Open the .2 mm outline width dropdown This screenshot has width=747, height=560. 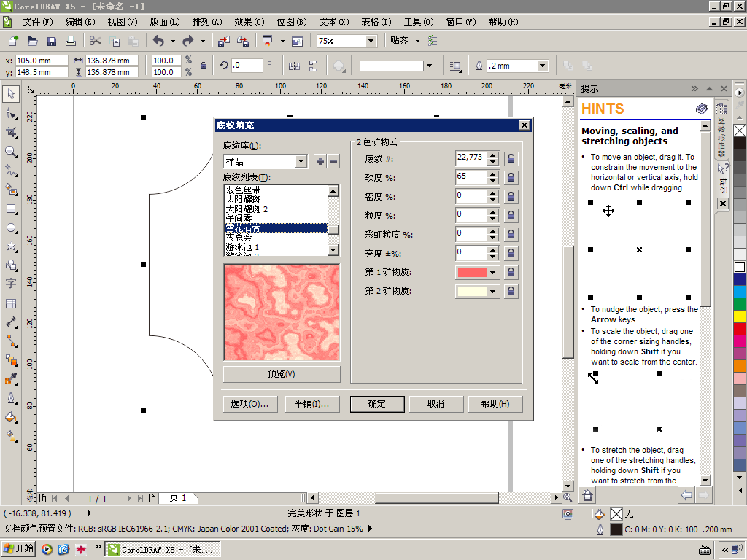click(542, 66)
